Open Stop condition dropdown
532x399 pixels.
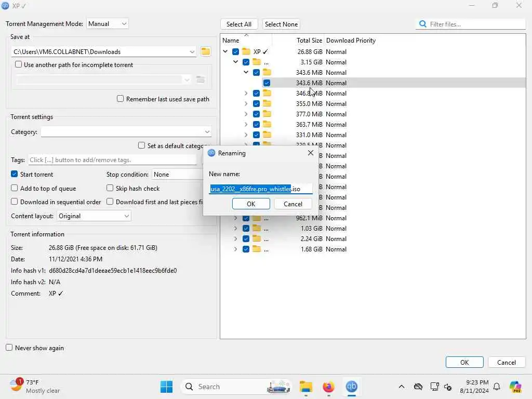tap(177, 175)
